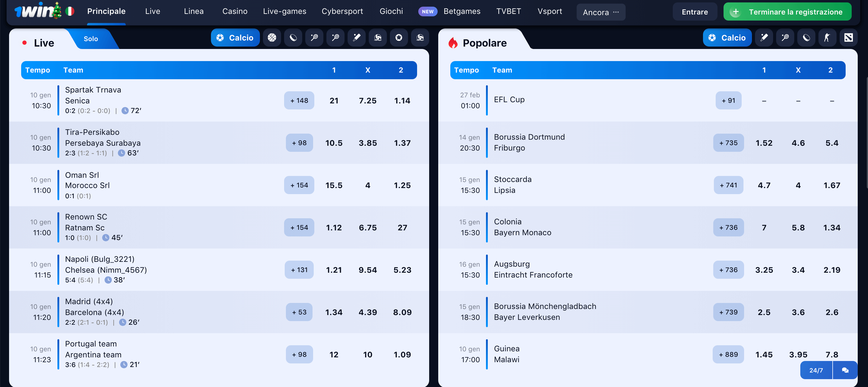868x387 pixels.
Task: Open TVBET menu item
Action: pos(508,11)
